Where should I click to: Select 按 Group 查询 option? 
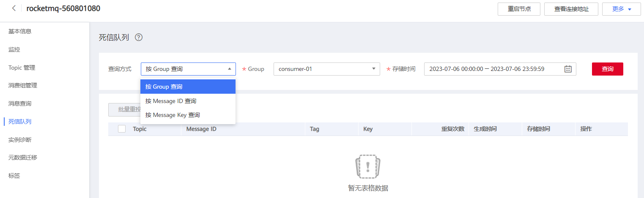tap(188, 87)
